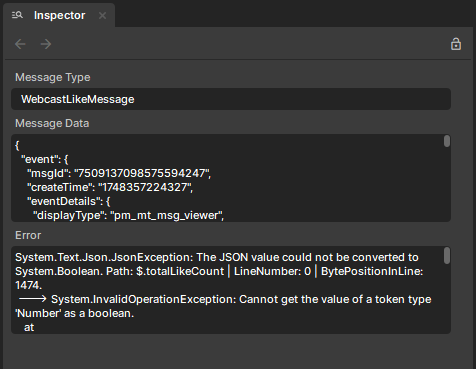Click the Message Type label

click(53, 77)
